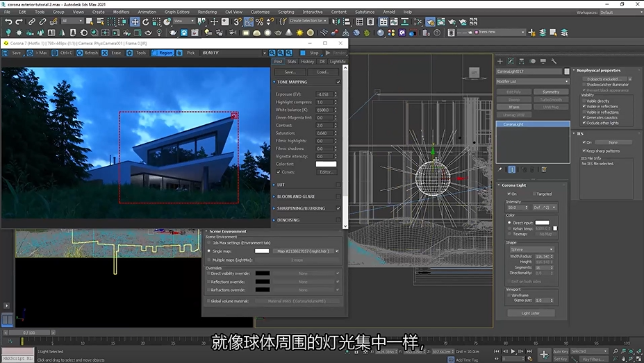Click the Undo arrow icon
Screen dimensions: 644x363
(x=8, y=22)
